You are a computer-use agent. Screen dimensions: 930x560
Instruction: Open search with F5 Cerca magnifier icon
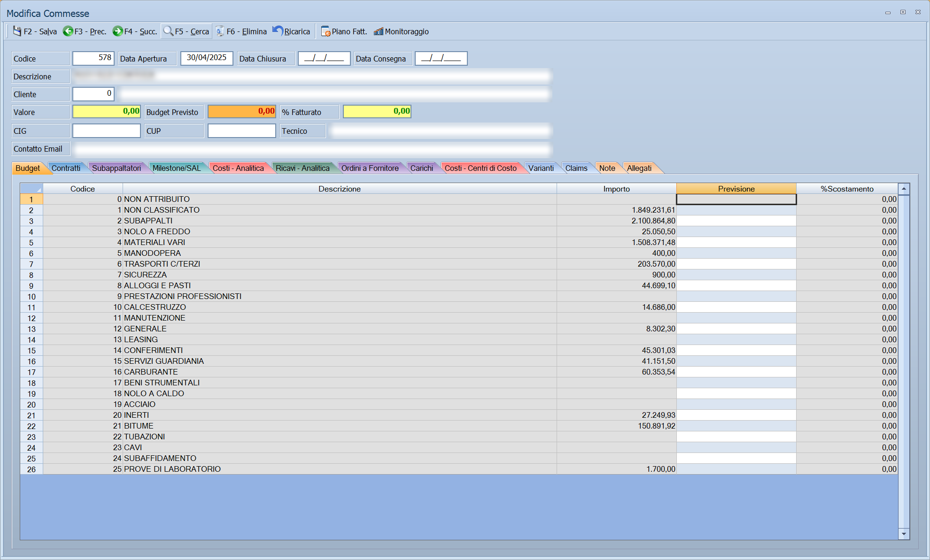168,31
